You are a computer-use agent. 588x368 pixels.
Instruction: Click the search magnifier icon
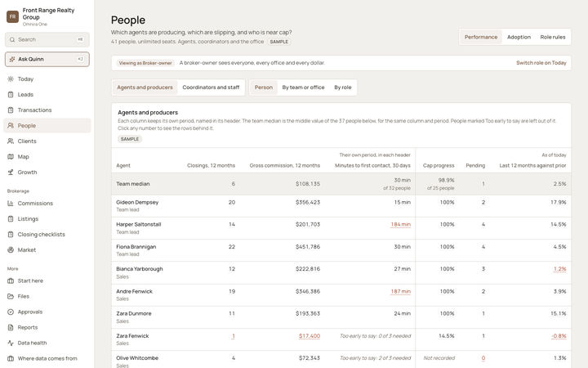click(x=12, y=39)
